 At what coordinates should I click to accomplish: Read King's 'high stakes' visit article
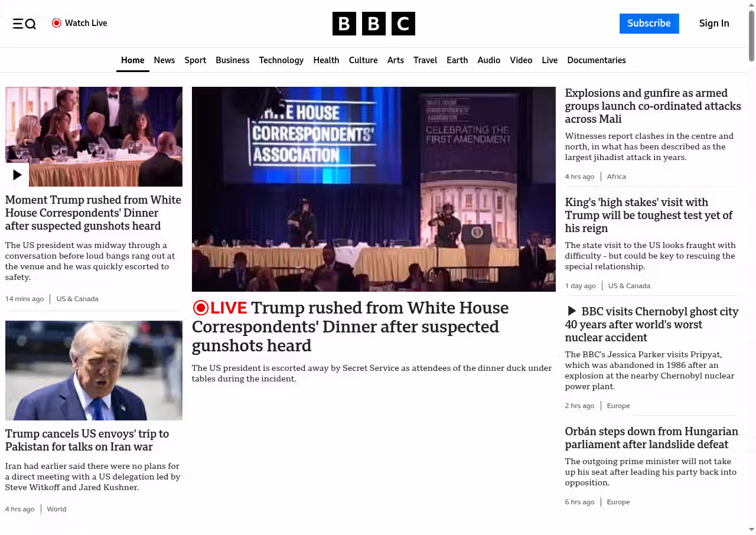(x=649, y=215)
